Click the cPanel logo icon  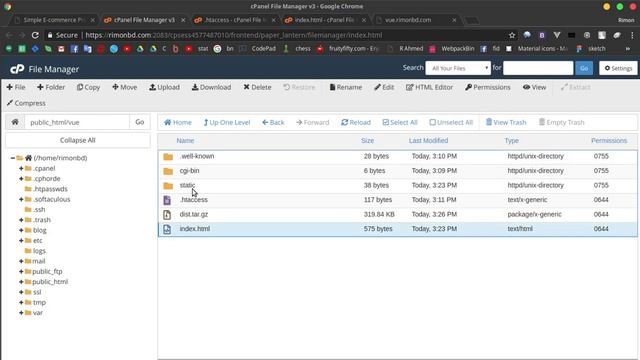(17, 69)
